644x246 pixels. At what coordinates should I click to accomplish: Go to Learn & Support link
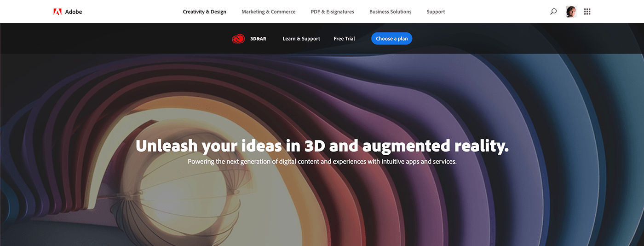(x=301, y=39)
